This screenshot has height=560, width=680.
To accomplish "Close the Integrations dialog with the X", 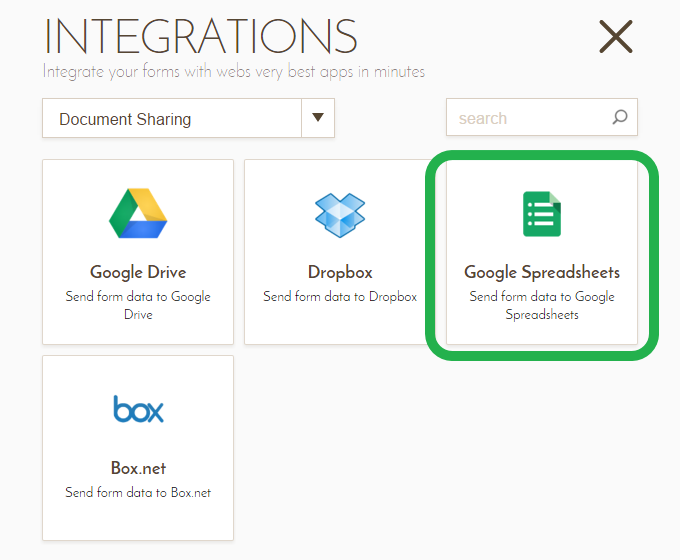I will coord(616,37).
